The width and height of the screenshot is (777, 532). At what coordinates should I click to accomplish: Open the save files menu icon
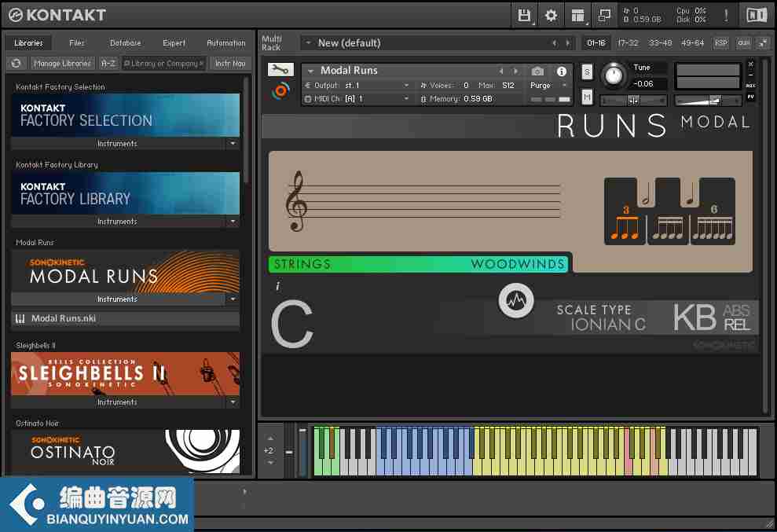click(x=524, y=16)
